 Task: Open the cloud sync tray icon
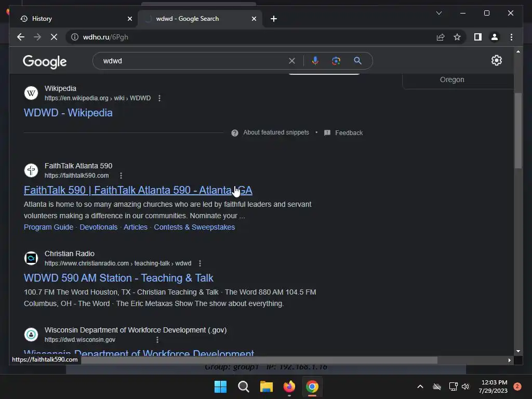(436, 387)
